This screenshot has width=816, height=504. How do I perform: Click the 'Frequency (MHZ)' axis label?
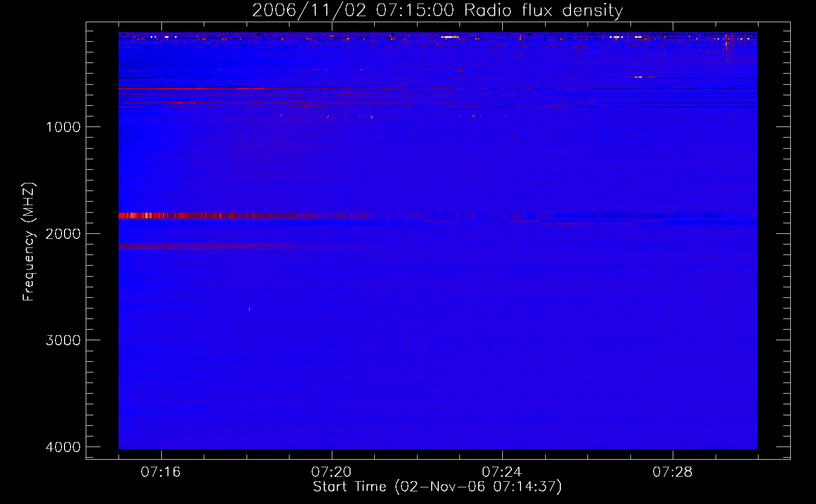click(x=29, y=242)
